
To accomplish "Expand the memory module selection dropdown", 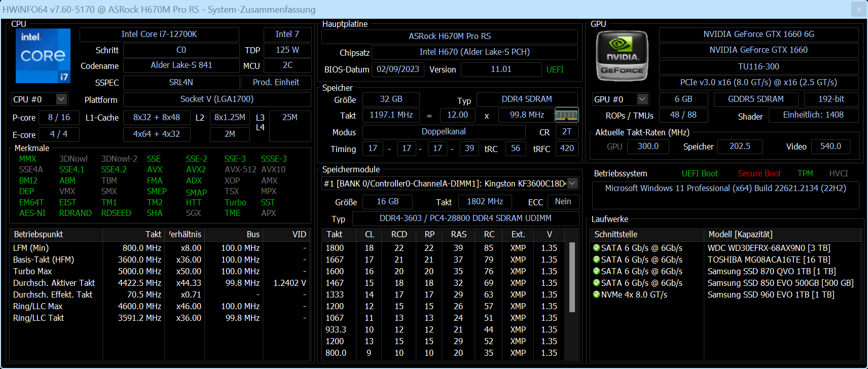I will 572,183.
